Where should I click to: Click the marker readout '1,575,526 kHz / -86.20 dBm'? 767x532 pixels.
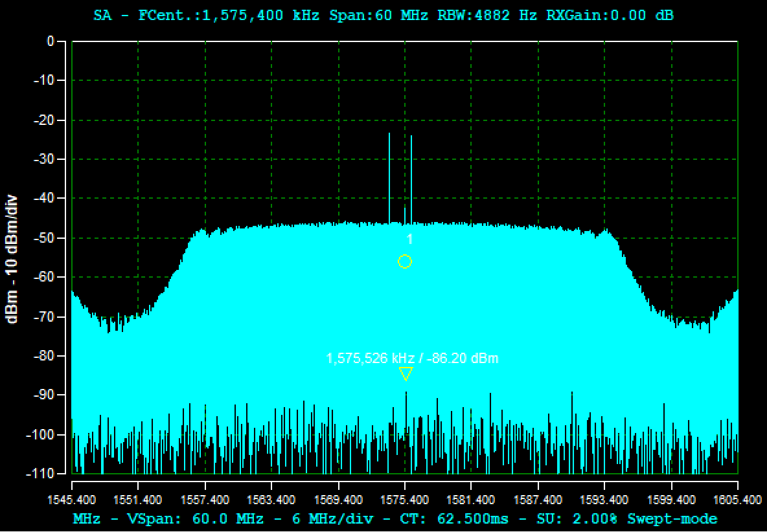[x=413, y=359]
